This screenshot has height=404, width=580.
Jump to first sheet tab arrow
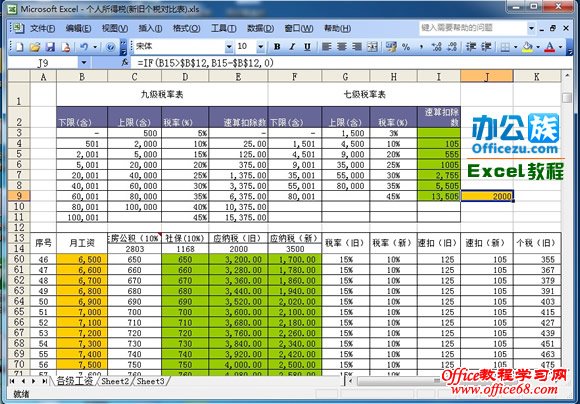click(x=12, y=381)
